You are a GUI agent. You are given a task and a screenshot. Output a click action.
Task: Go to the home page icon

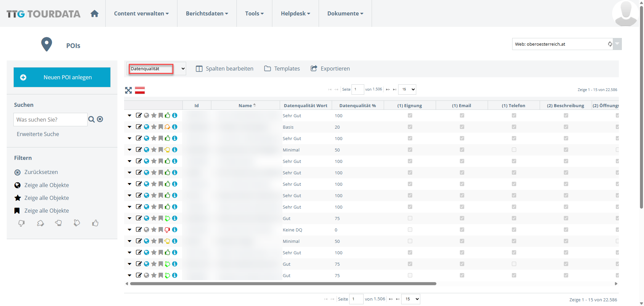point(95,13)
